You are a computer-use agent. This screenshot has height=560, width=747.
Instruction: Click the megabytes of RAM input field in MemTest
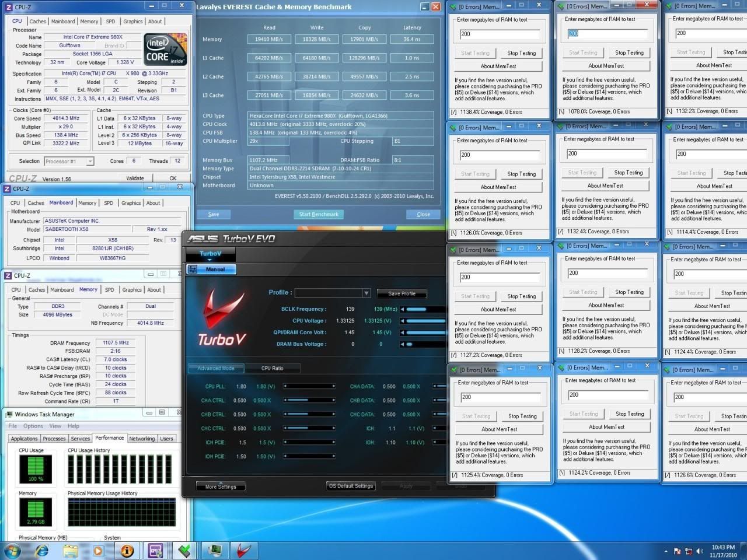[x=499, y=33]
